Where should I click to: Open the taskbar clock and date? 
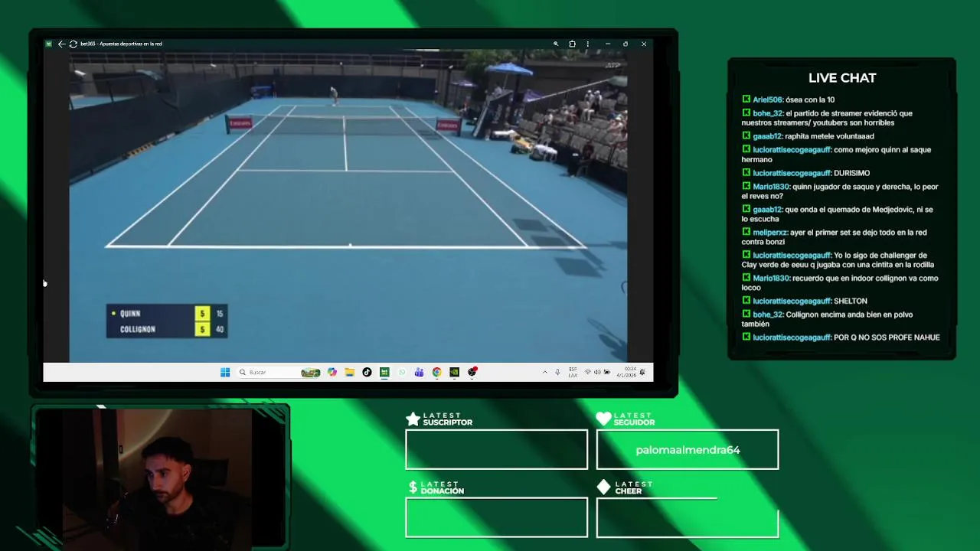[x=627, y=372]
